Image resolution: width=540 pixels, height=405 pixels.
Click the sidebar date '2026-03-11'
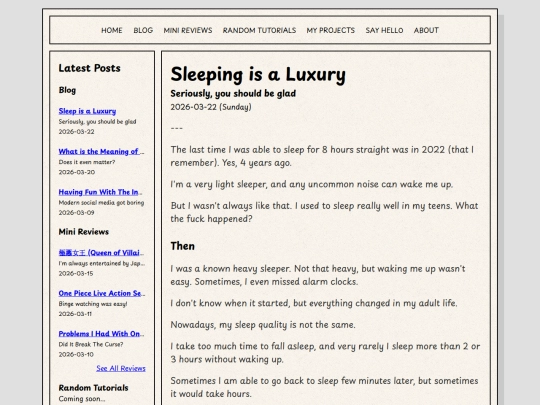click(x=75, y=314)
